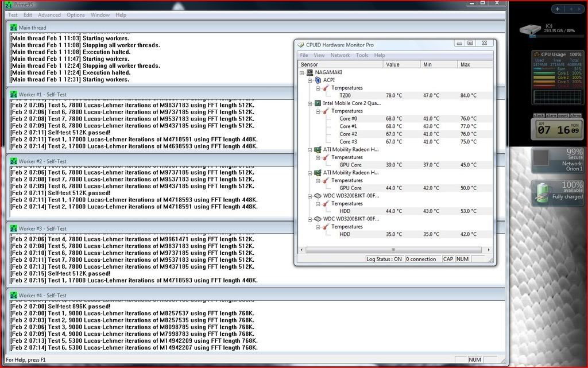The height and width of the screenshot is (368, 588).
Task: Click the Worker #2 - Self-Test window icon
Action: tap(14, 161)
